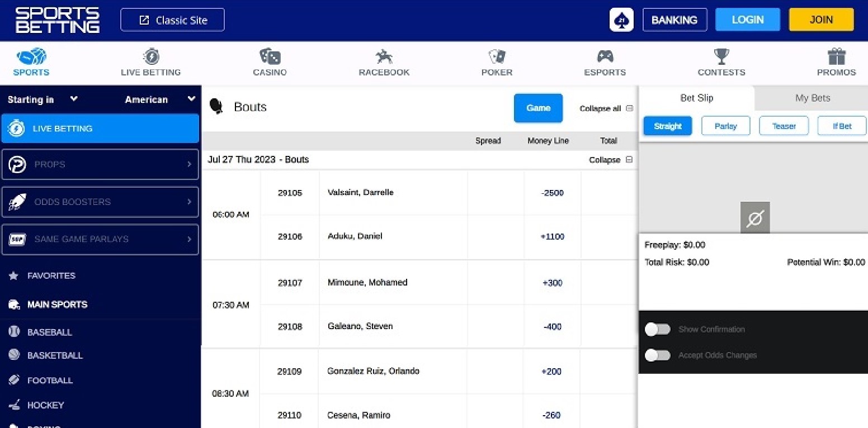This screenshot has width=868, height=428.
Task: Turn on Accept Odds Changes toggle
Action: 657,355
